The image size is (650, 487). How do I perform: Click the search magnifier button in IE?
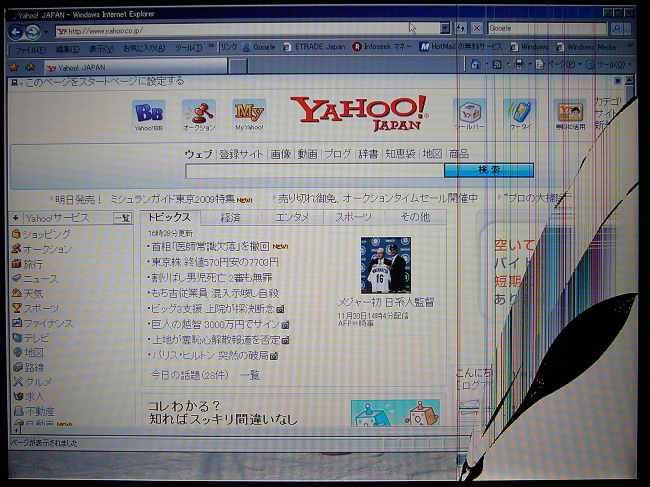(x=618, y=28)
